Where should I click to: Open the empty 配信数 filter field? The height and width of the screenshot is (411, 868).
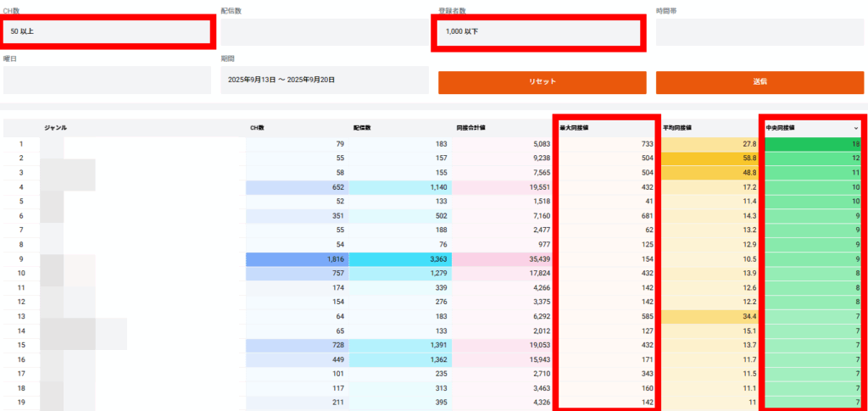coord(324,31)
